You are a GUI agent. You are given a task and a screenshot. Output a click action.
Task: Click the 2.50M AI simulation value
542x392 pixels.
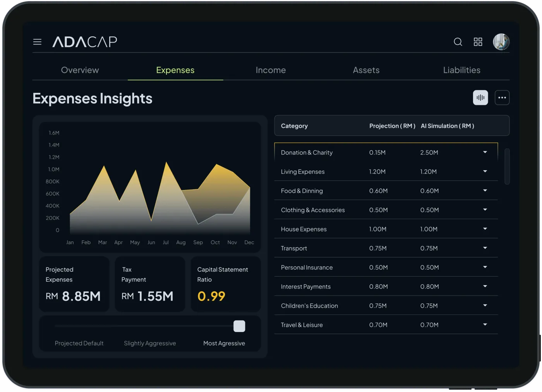pos(429,152)
